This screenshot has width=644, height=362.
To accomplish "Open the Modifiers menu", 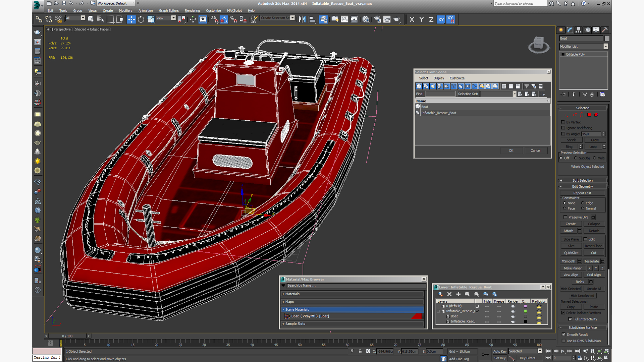I will click(x=125, y=11).
